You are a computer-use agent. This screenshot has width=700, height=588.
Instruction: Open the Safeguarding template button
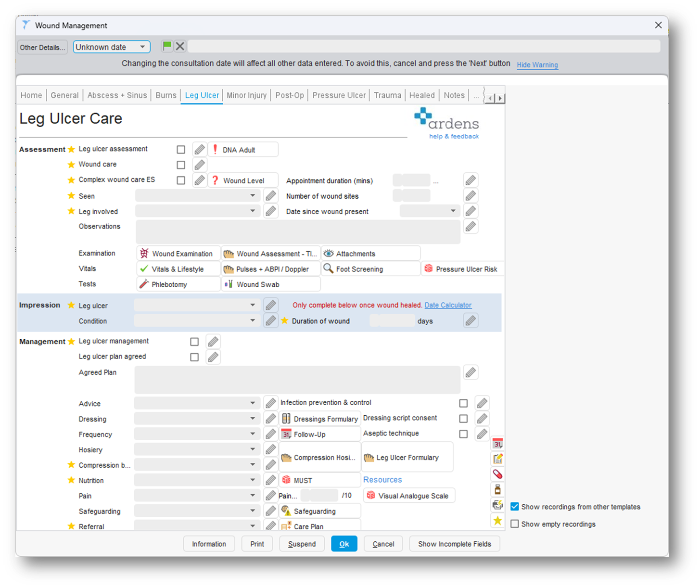[x=320, y=511]
